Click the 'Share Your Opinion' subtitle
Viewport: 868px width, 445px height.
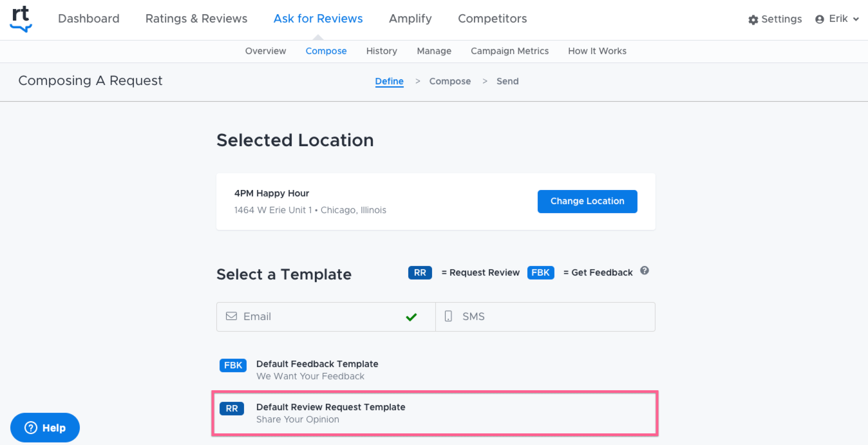point(297,419)
